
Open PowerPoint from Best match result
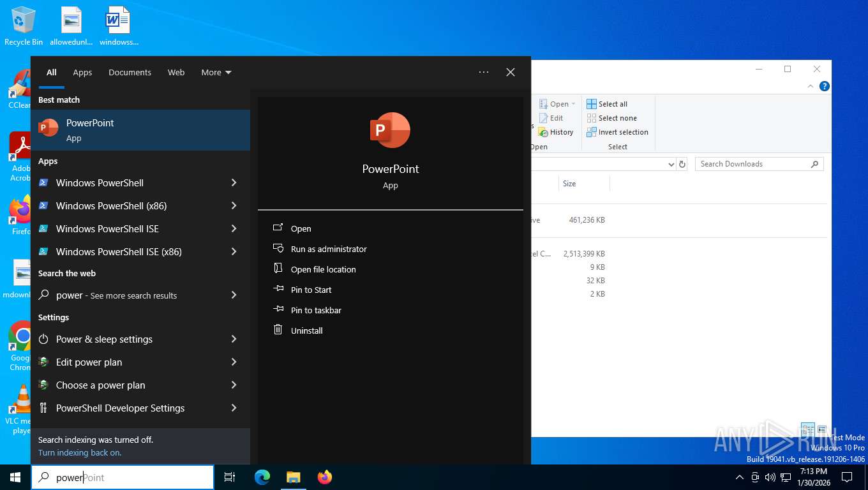(140, 130)
